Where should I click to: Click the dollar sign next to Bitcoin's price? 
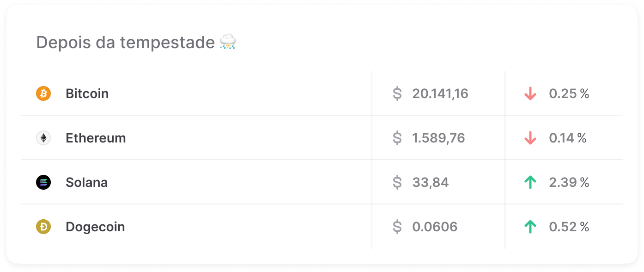[x=397, y=93]
